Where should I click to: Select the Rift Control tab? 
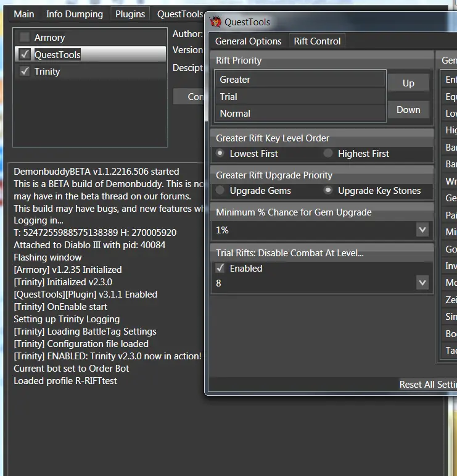click(x=317, y=41)
